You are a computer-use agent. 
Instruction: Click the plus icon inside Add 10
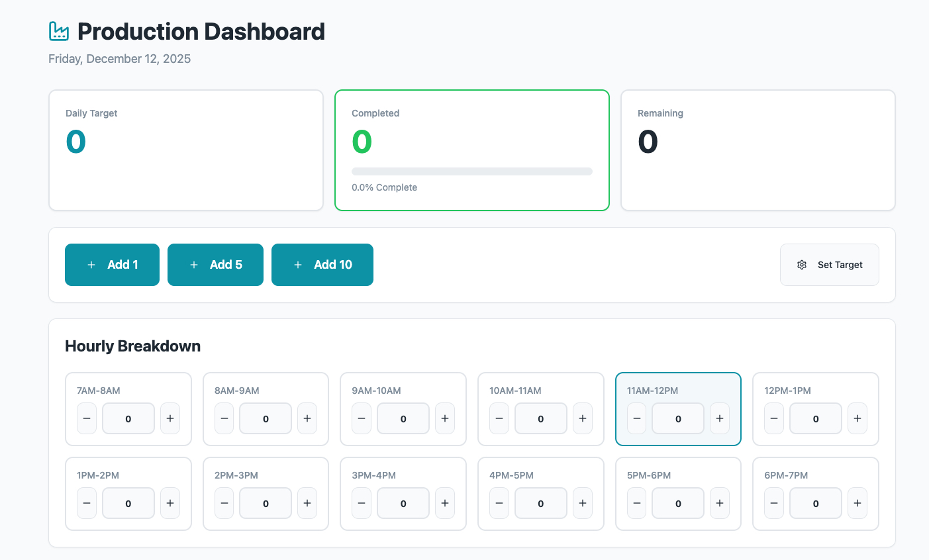[298, 264]
